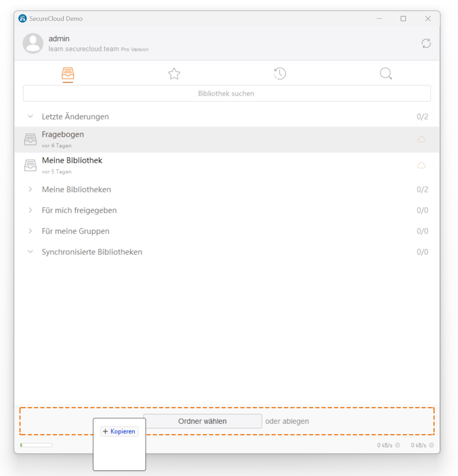Screen dimensions: 458x476
Task: Click the 'vor 4 Tagen' timestamp
Action: (x=57, y=146)
